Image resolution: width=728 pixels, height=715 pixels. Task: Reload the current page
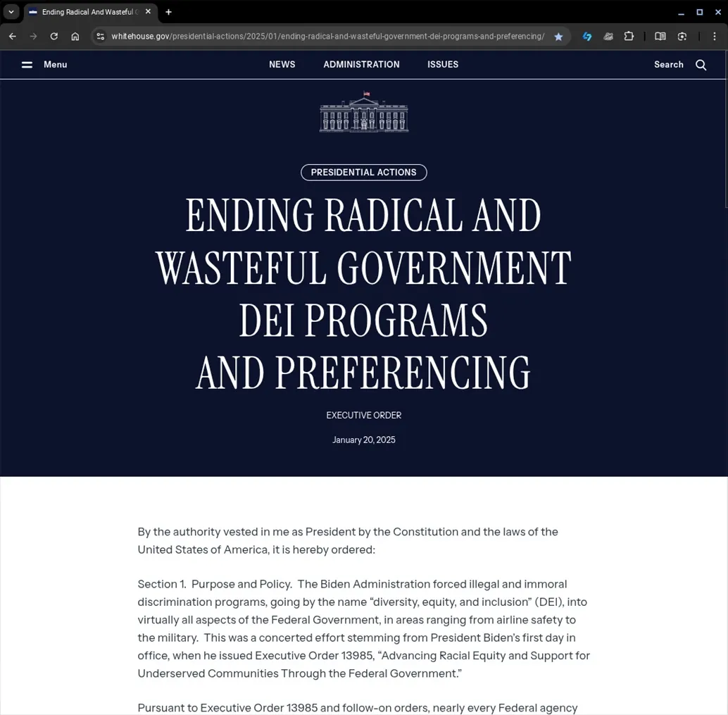point(54,36)
